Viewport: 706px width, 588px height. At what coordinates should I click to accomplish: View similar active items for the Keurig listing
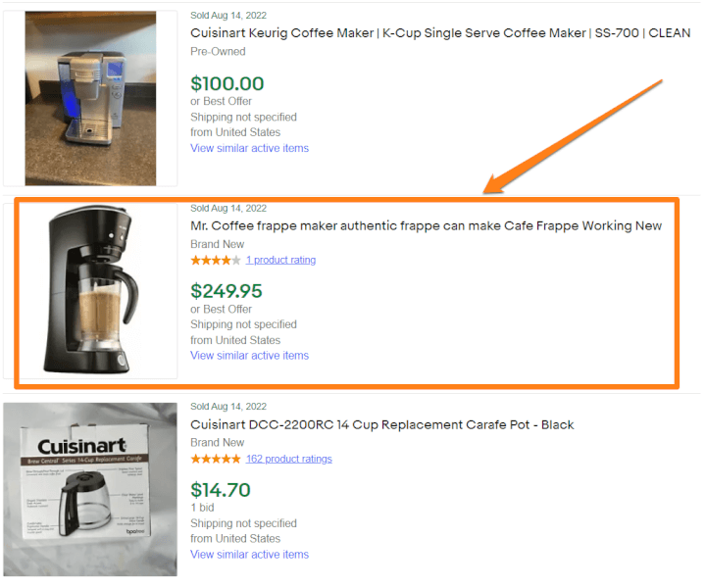pos(249,149)
